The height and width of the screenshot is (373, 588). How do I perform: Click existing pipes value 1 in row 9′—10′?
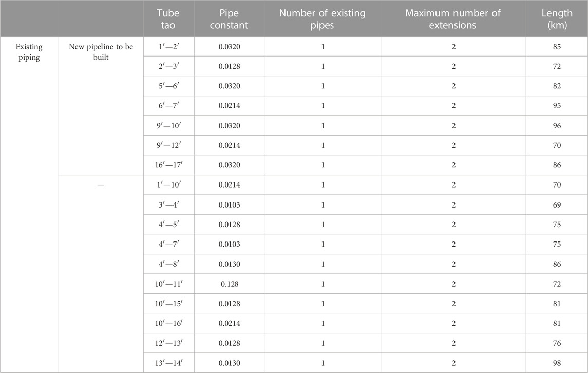click(323, 125)
